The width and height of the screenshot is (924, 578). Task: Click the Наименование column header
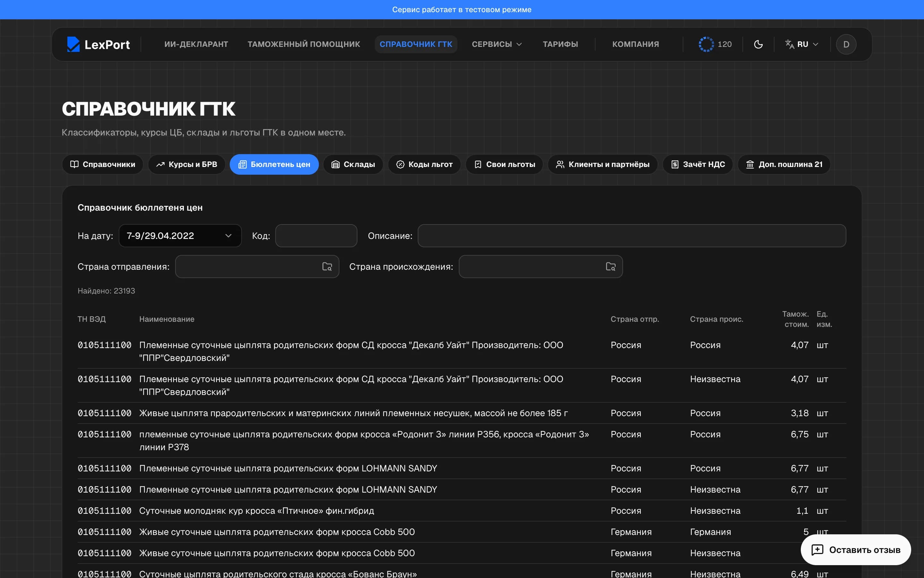click(167, 319)
